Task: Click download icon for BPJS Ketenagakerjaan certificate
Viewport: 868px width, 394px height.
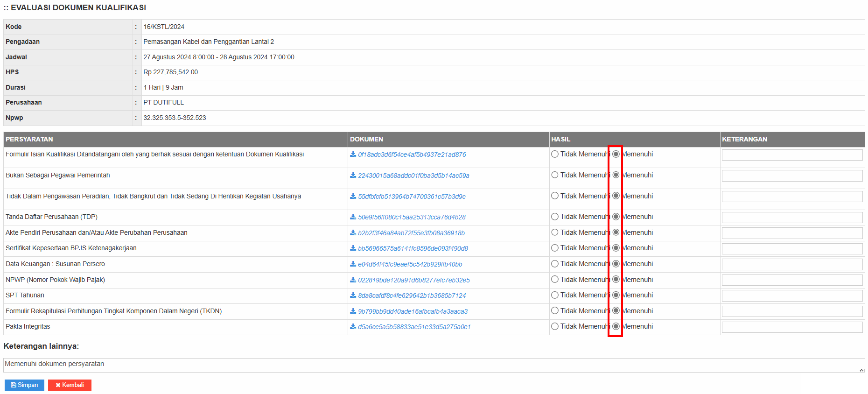Action: [353, 248]
